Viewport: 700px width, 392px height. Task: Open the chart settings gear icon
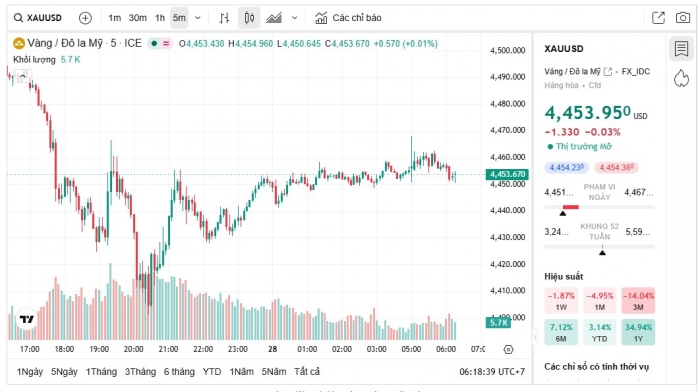(x=508, y=349)
